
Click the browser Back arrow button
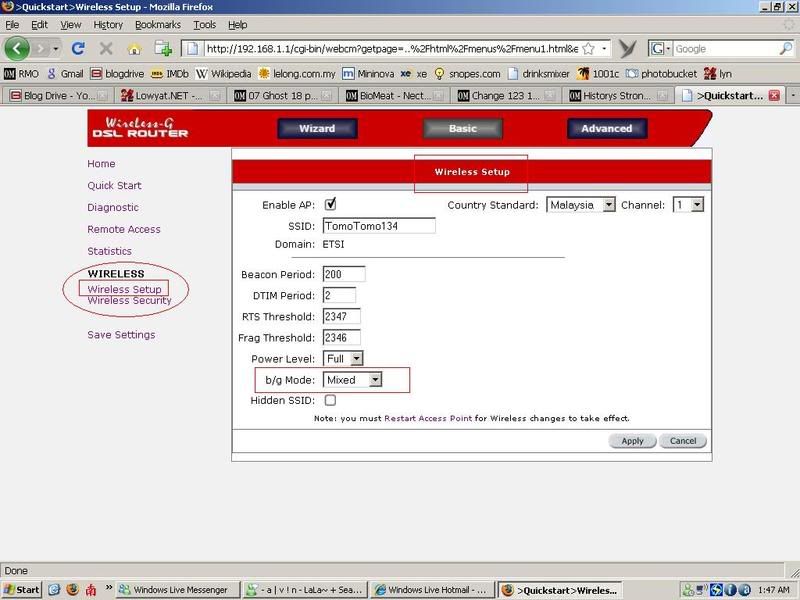pos(18,48)
